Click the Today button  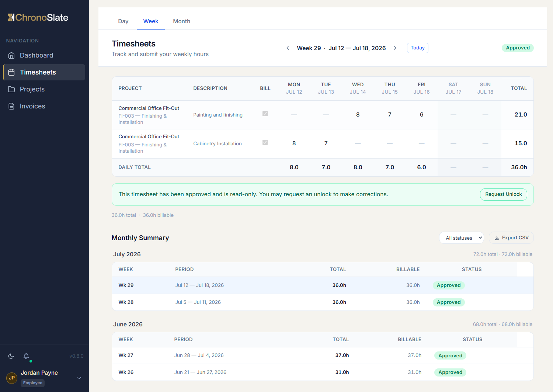coord(417,48)
